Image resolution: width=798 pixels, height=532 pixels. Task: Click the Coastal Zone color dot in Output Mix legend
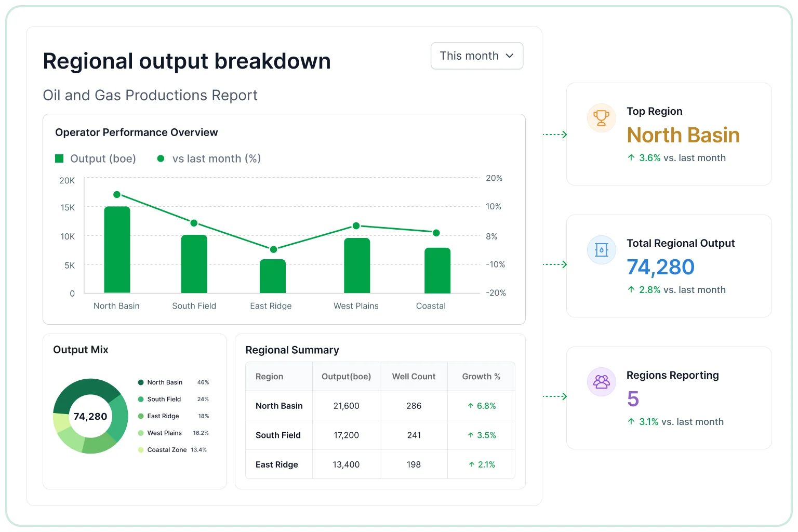(141, 450)
